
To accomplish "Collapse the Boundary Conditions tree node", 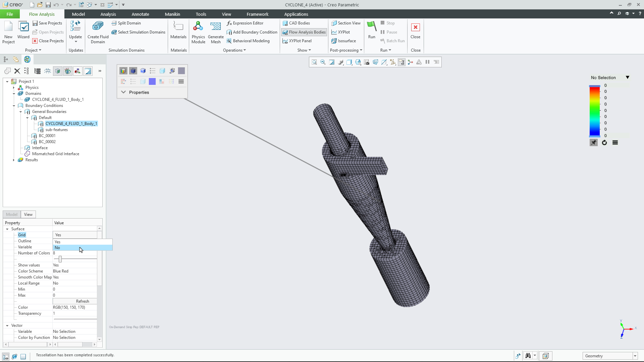I will tap(14, 106).
